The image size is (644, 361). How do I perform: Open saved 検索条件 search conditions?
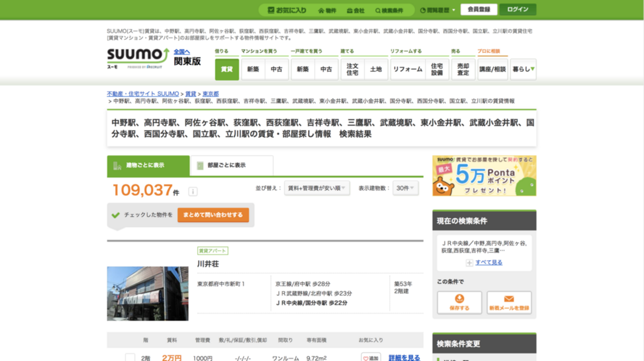pos(389,10)
